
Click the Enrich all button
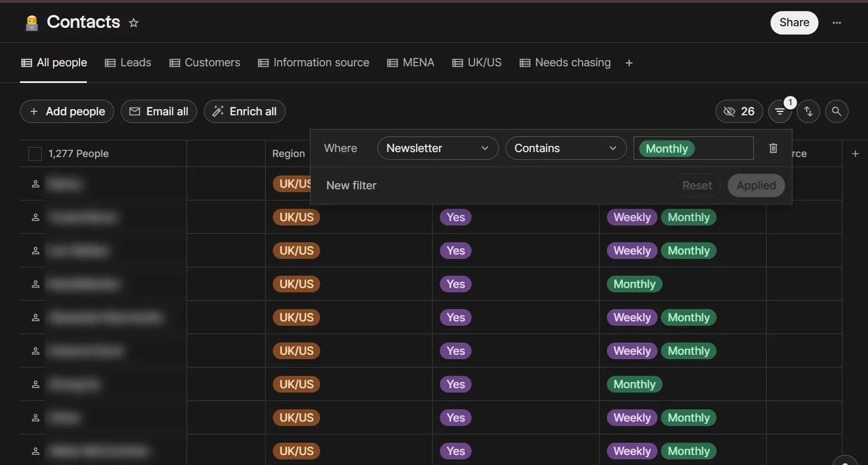(x=244, y=111)
